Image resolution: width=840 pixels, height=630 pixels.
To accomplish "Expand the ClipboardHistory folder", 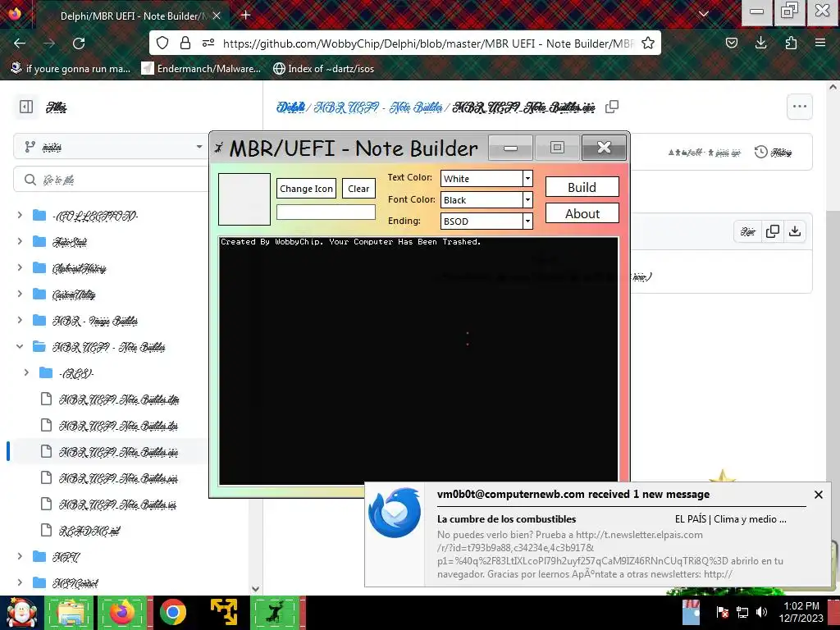I will point(20,268).
